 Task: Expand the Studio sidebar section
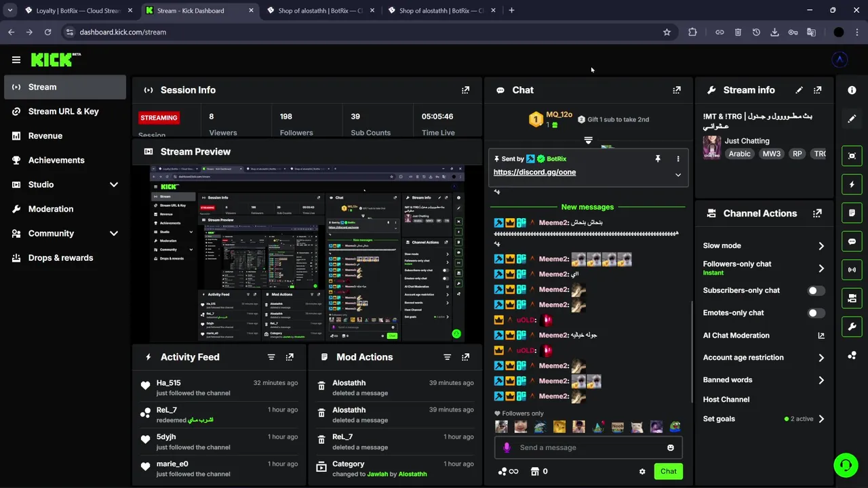114,184
